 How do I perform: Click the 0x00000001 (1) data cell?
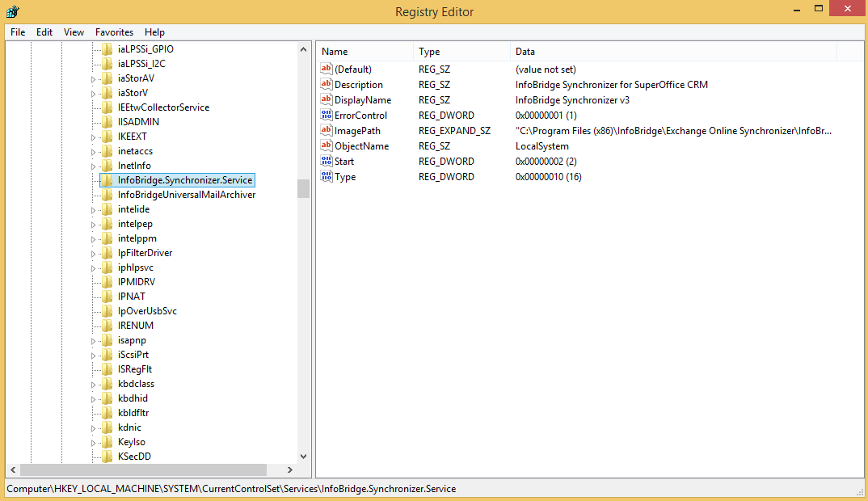pos(546,115)
